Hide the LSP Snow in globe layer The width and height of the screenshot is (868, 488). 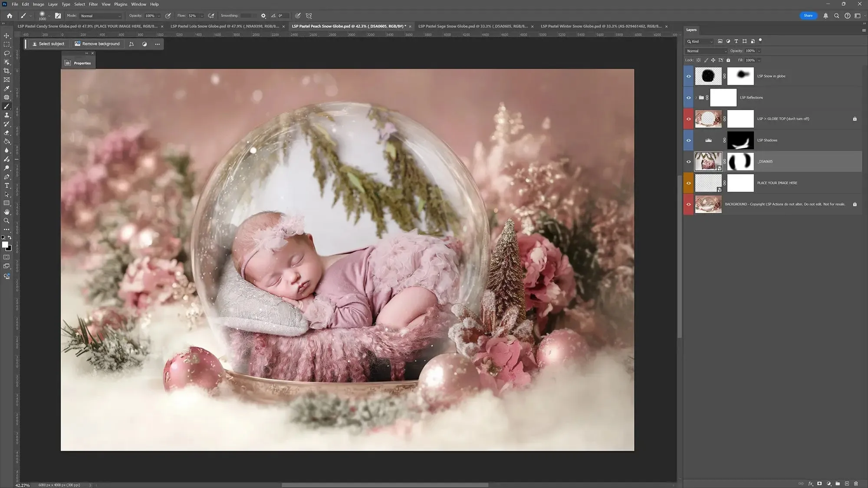[x=688, y=76]
